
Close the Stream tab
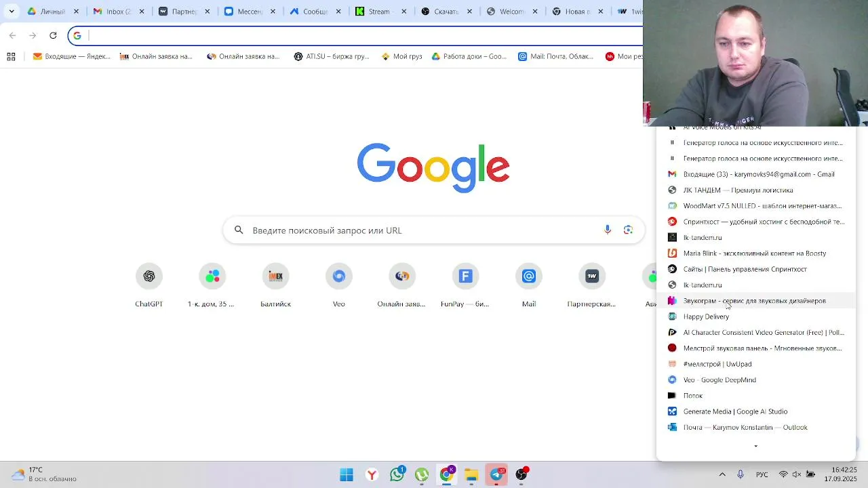coord(404,12)
